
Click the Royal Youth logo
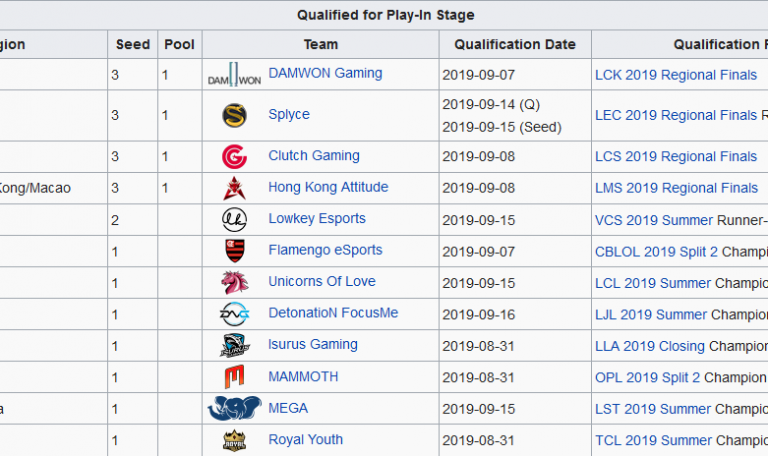(x=234, y=440)
